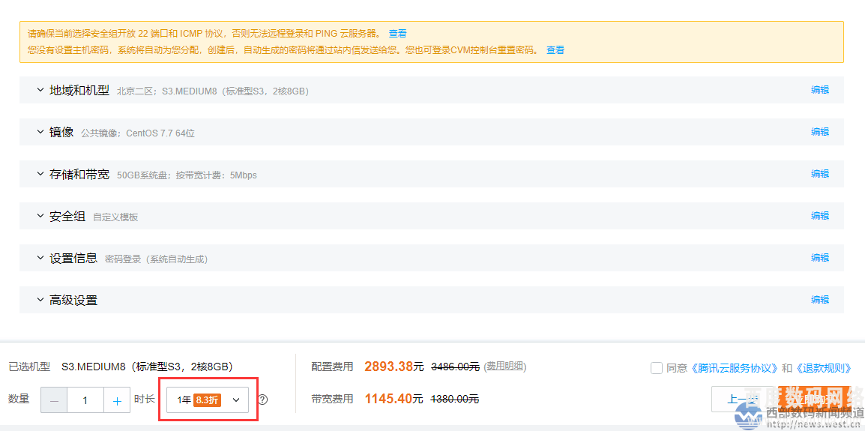Screen dimensions: 868x431
Task: Edit the 存储和带宽 section
Action: pos(820,174)
